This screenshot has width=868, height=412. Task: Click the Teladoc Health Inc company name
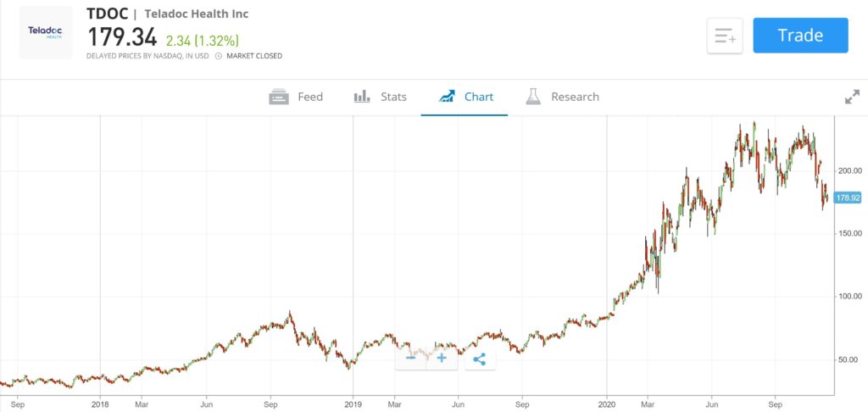(197, 14)
